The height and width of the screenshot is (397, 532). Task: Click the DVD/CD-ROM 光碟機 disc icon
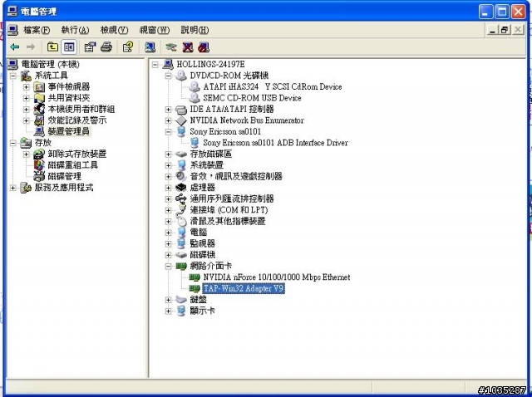click(181, 76)
